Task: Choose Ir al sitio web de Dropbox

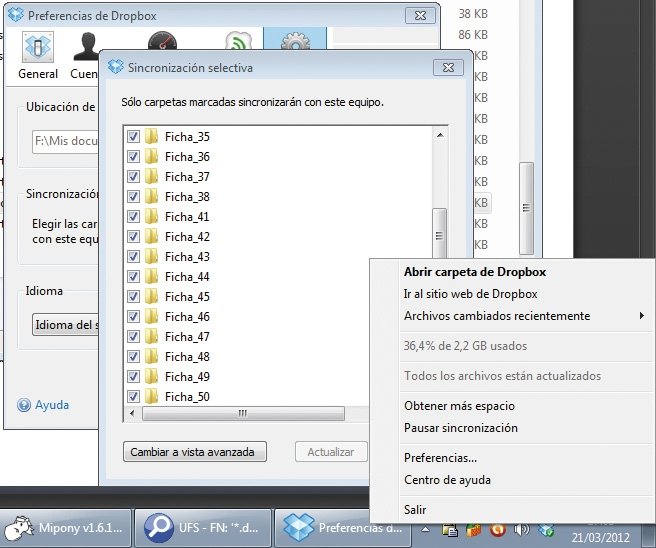Action: 470,294
